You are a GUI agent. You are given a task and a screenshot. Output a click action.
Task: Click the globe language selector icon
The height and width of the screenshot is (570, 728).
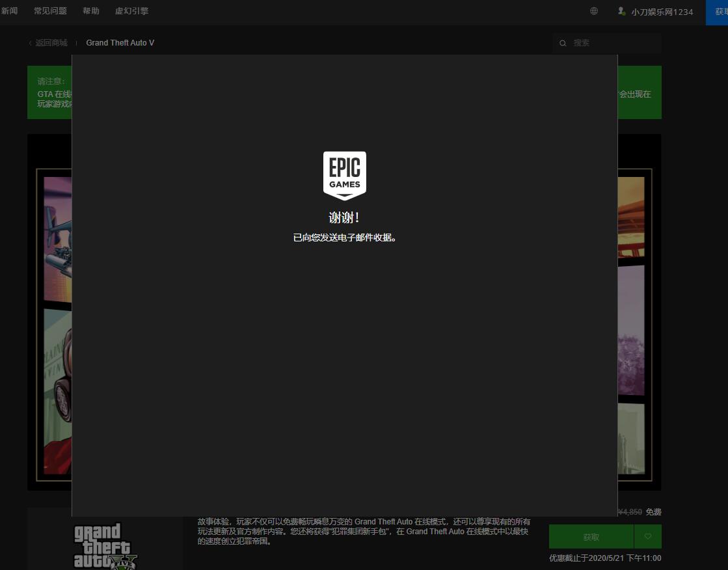tap(594, 11)
